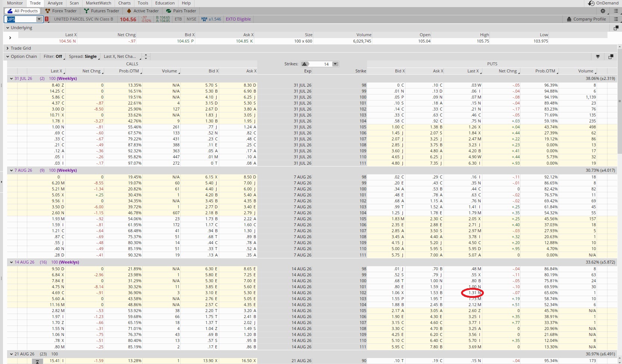Click the Futures Trader icon

click(87, 11)
